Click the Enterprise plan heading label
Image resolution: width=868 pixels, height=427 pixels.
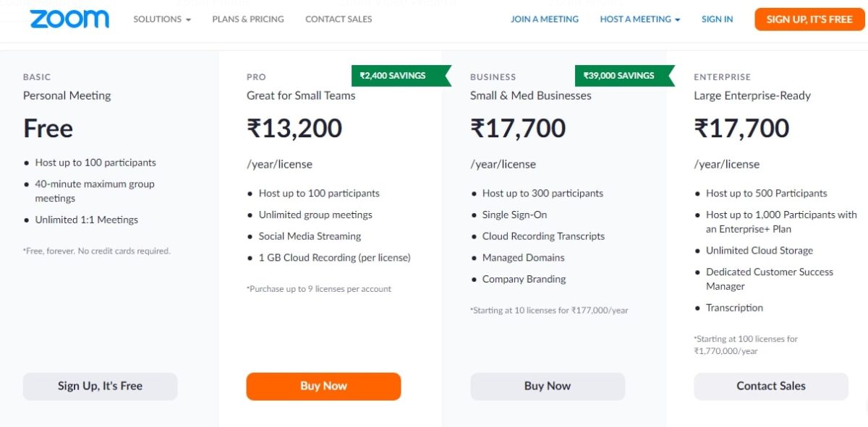point(722,77)
